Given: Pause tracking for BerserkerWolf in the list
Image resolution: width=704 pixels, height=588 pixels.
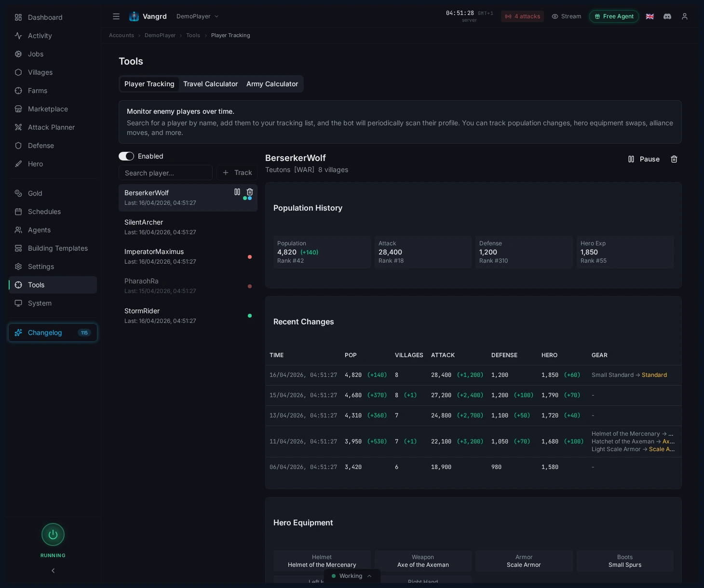Looking at the screenshot, I should (237, 192).
